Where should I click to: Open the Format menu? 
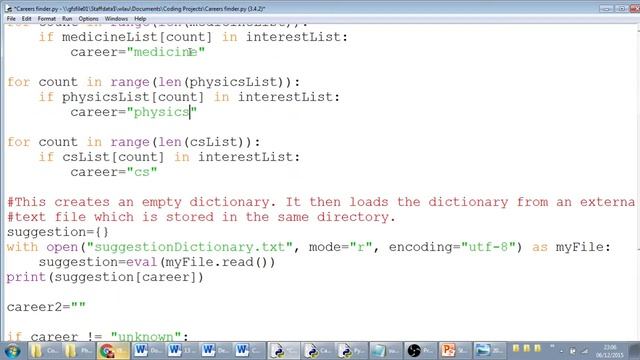47,19
